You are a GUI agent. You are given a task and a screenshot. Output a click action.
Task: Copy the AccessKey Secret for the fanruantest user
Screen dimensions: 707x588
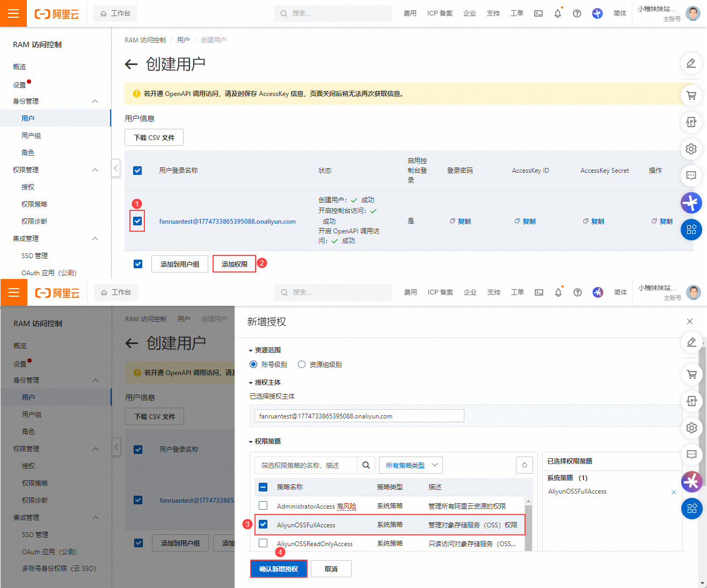[x=593, y=221]
